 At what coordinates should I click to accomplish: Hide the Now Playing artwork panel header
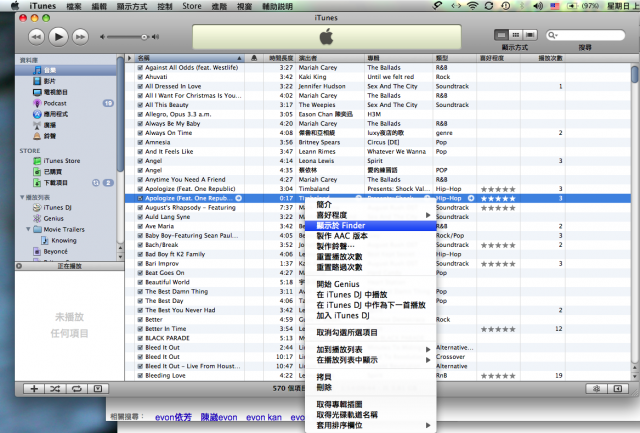[x=19, y=266]
